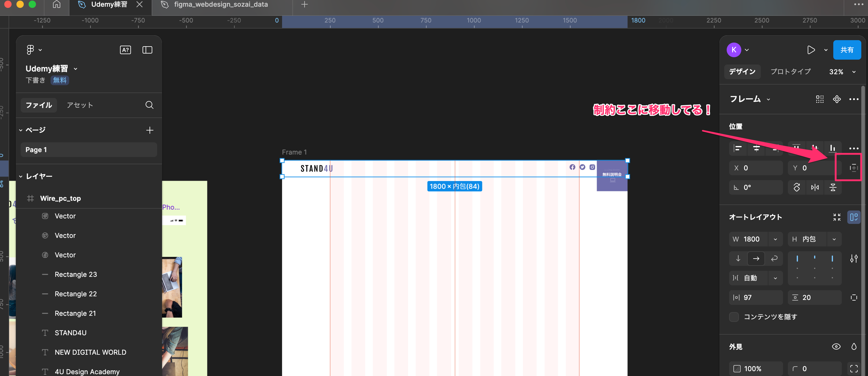The width and height of the screenshot is (868, 376).
Task: Add a new page with plus icon
Action: click(x=150, y=130)
